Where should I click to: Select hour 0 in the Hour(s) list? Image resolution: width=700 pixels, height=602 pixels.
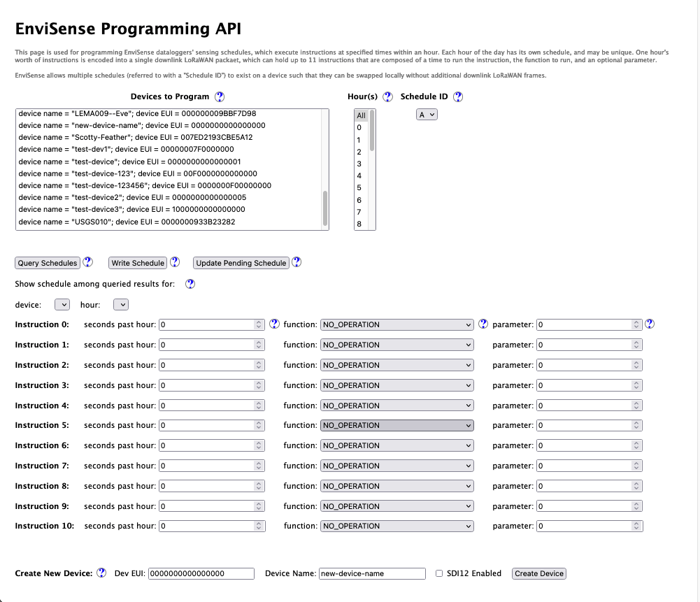[361, 128]
